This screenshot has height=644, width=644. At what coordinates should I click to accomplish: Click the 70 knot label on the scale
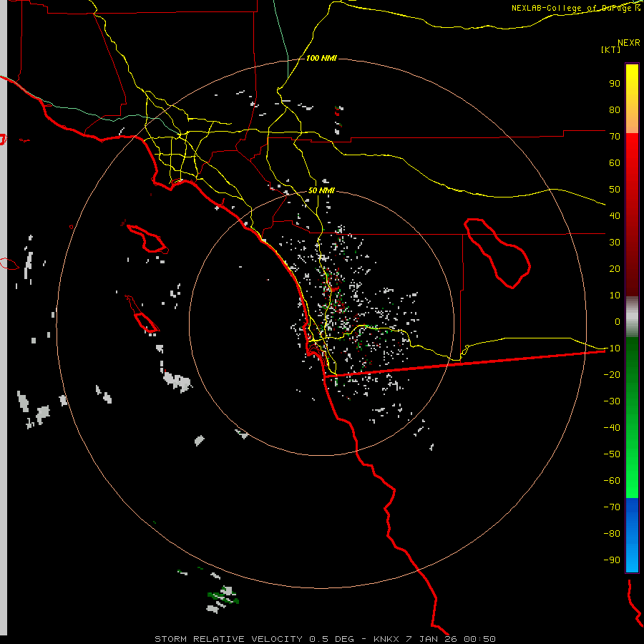615,137
